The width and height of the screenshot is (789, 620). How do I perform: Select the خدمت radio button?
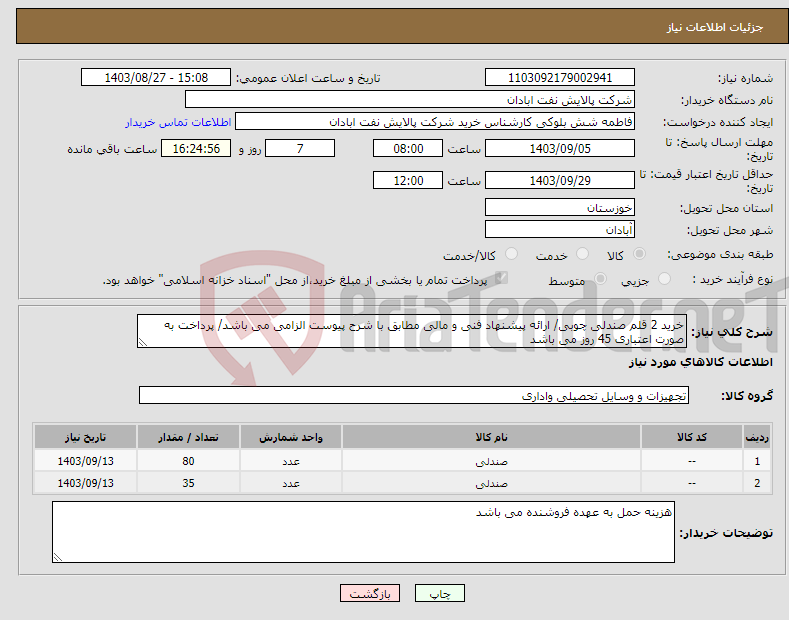(582, 254)
